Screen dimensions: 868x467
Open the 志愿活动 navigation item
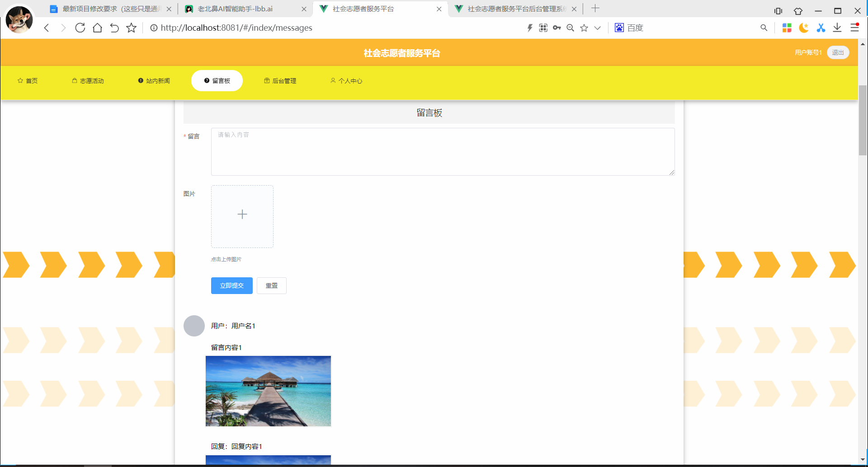[88, 81]
